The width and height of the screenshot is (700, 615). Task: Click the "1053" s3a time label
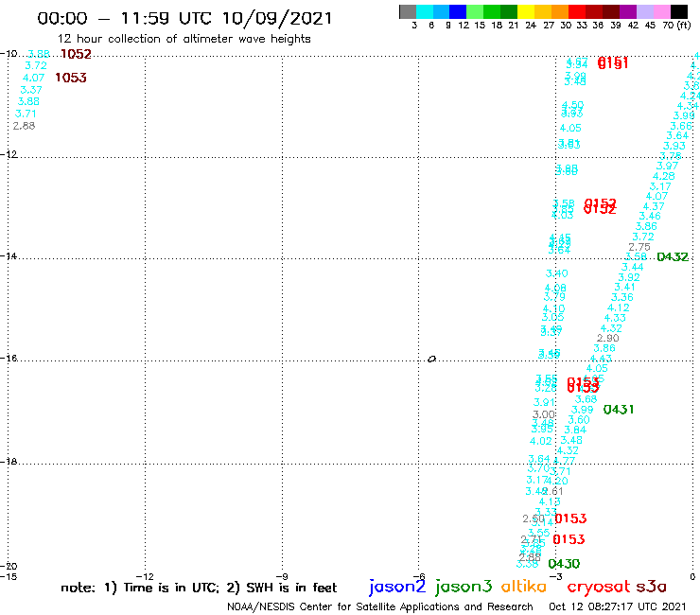click(71, 78)
